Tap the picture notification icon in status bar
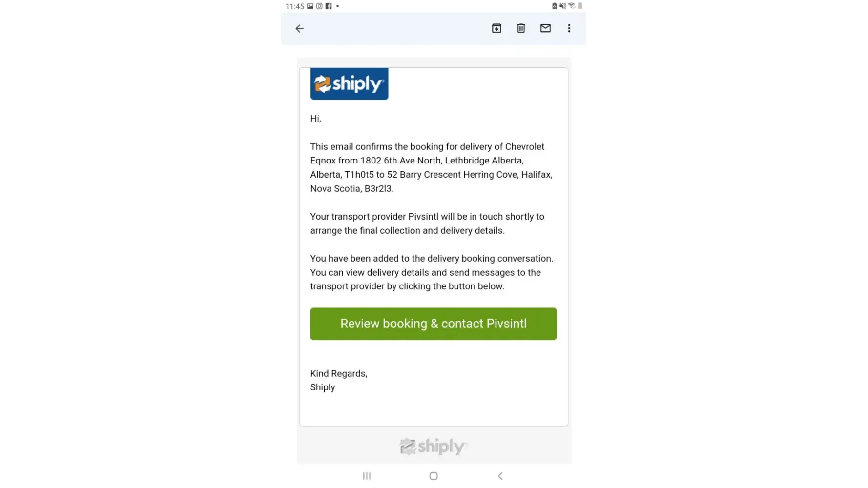This screenshot has height=488, width=868. click(x=310, y=6)
